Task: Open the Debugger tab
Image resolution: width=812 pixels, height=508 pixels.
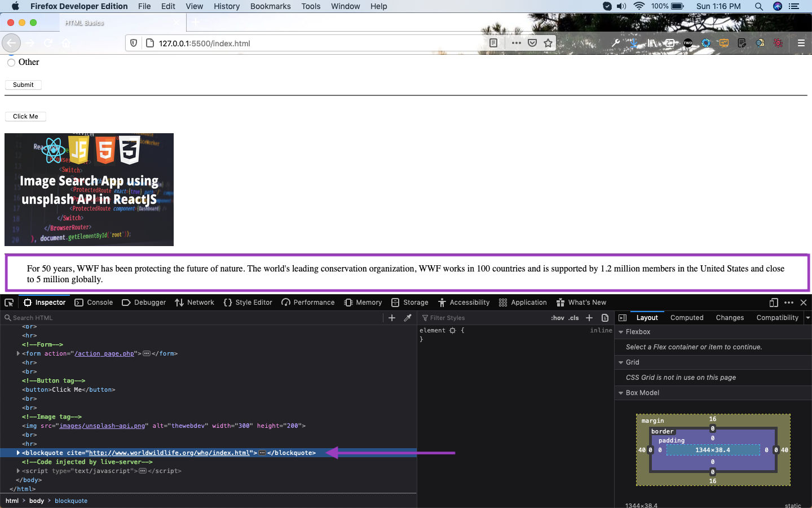Action: click(144, 303)
